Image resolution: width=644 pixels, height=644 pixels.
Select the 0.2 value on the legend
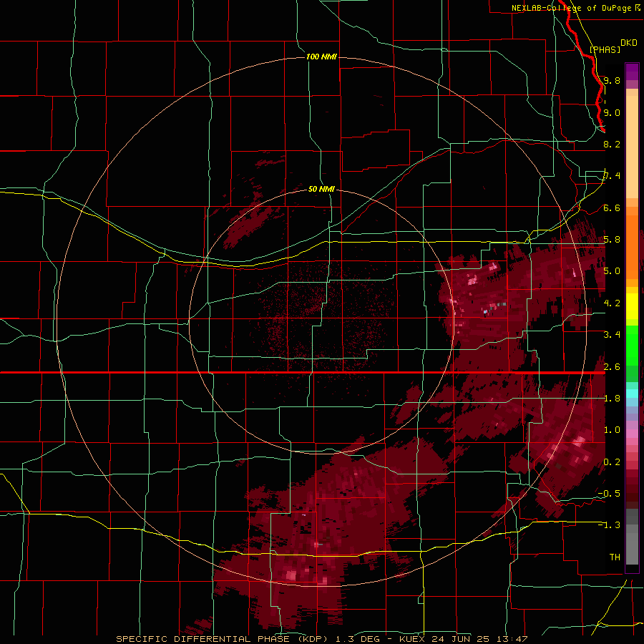tap(612, 462)
